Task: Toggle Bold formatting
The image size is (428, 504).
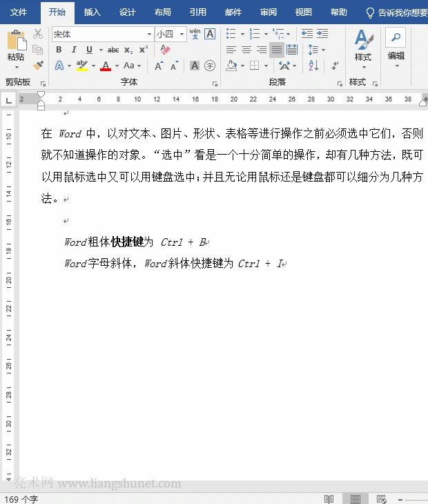Action: [x=59, y=50]
